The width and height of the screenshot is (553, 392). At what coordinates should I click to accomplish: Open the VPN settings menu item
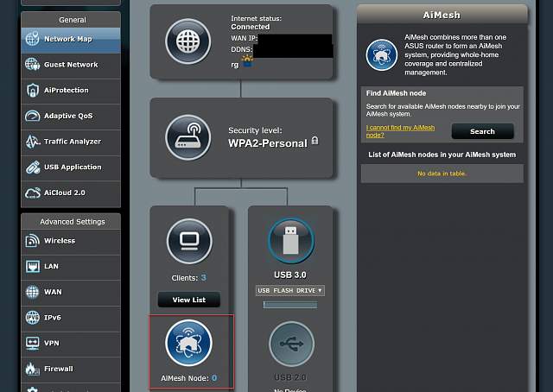point(71,343)
